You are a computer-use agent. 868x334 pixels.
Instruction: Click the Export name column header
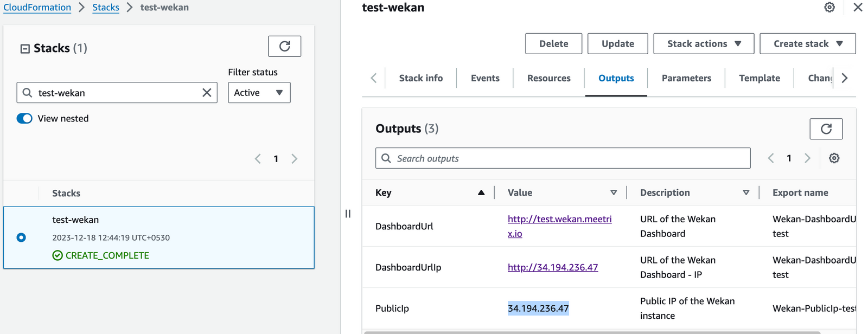pos(800,192)
